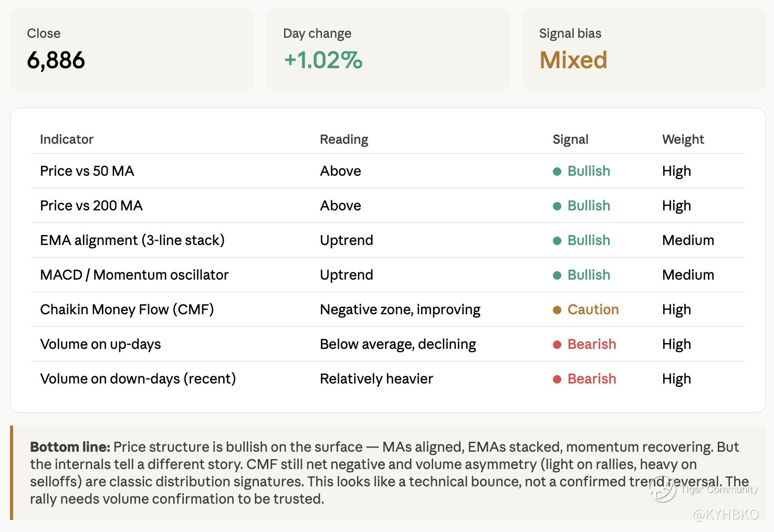Click the Indicator column header
774x532 pixels.
pos(67,140)
